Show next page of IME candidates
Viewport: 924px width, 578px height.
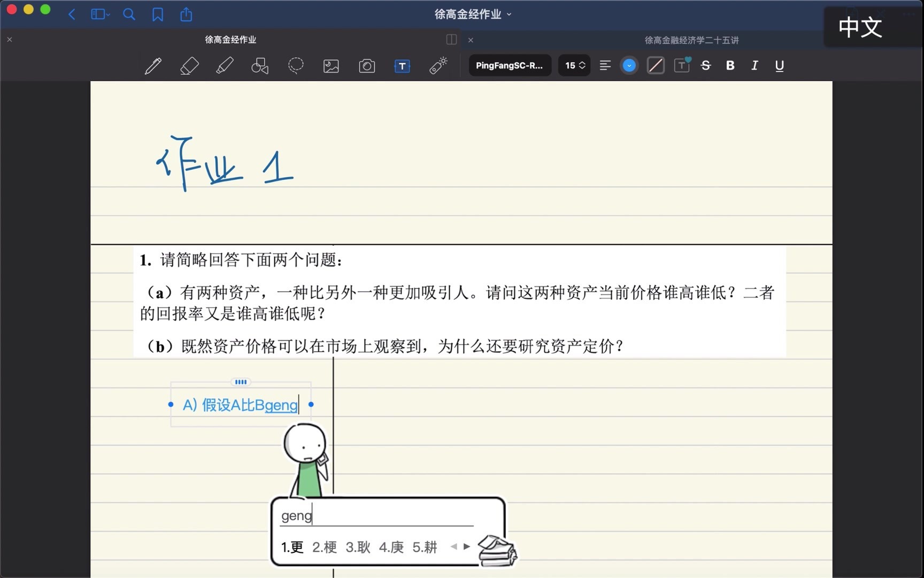point(467,546)
